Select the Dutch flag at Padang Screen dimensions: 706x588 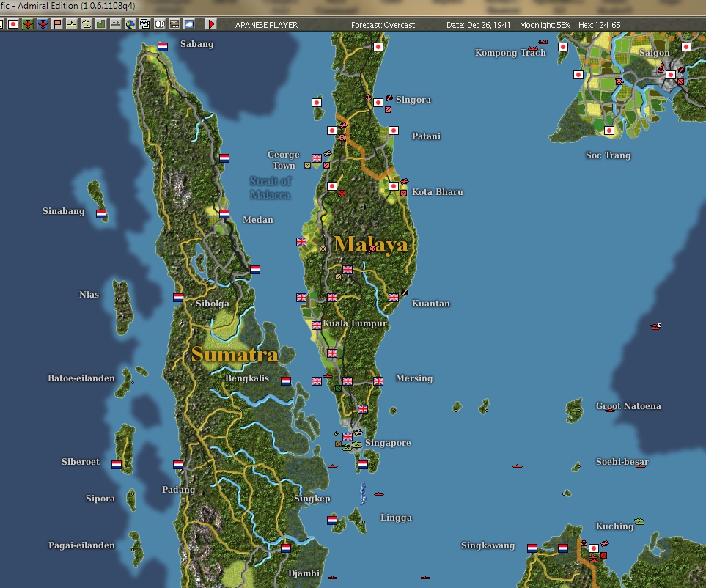(178, 465)
